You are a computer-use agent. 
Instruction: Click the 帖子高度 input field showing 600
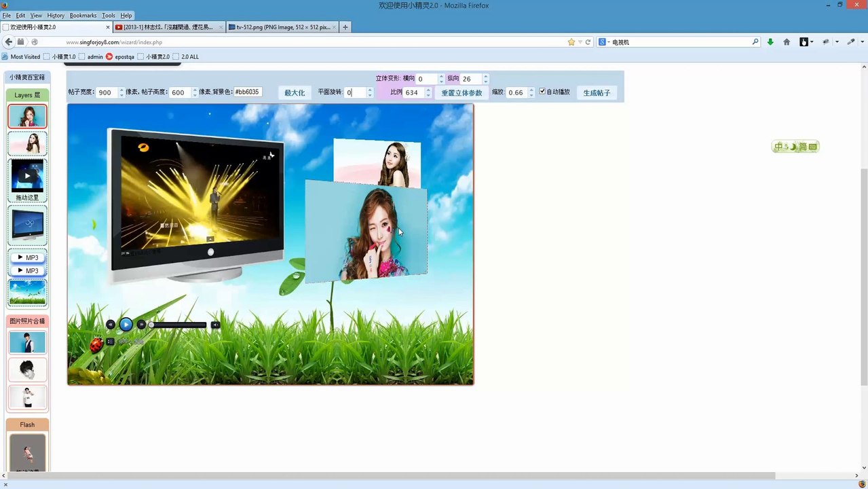click(179, 92)
